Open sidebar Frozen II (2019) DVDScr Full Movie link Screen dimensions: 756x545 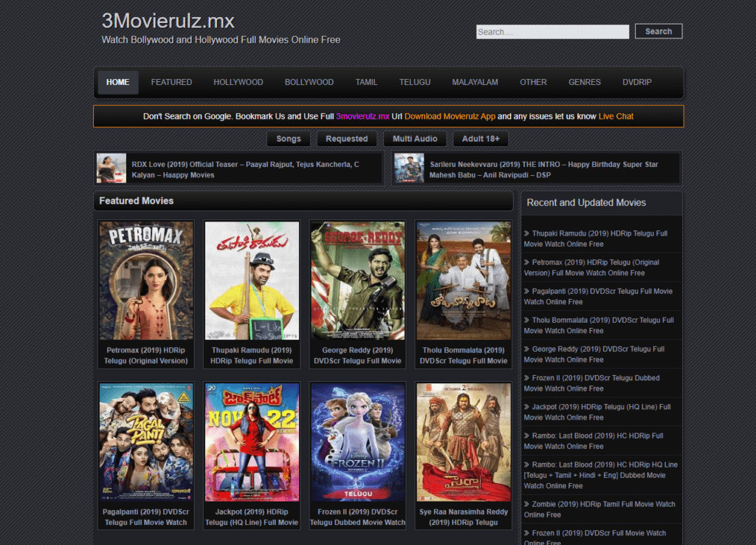(x=595, y=538)
